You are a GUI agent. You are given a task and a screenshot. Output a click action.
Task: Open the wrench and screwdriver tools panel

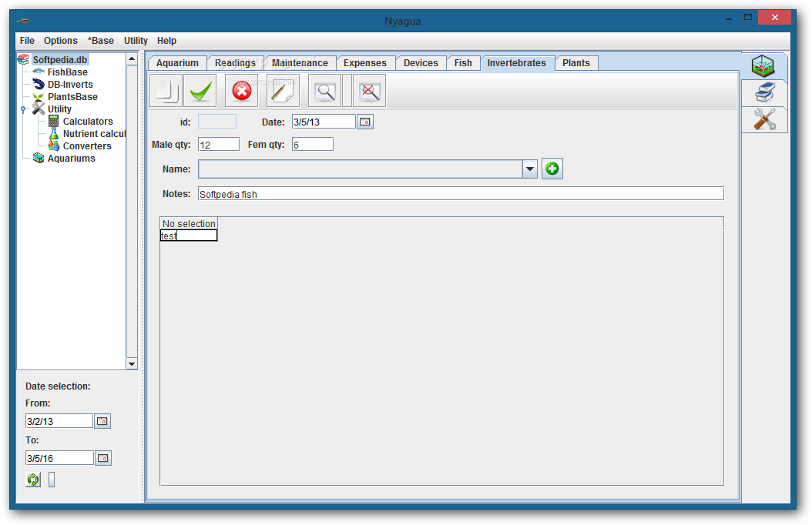[764, 119]
